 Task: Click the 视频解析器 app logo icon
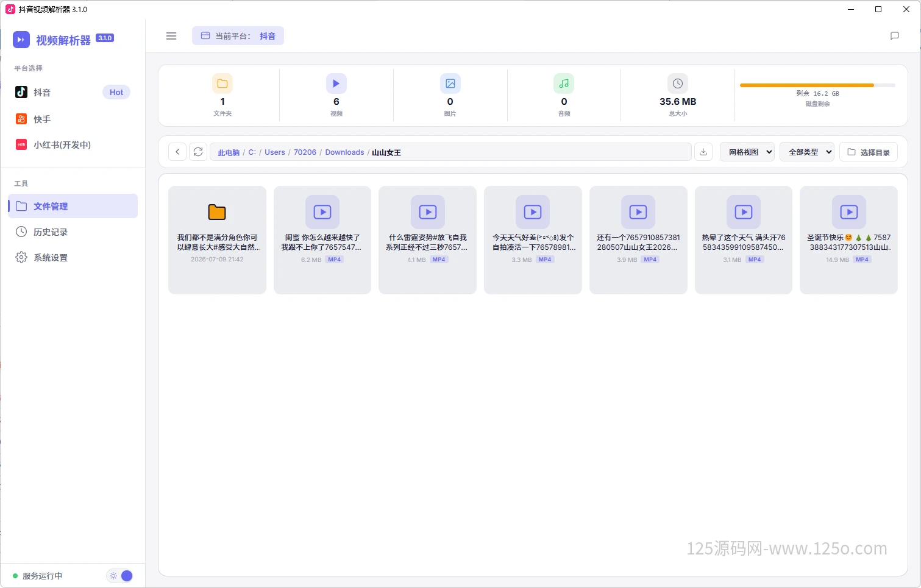point(21,40)
